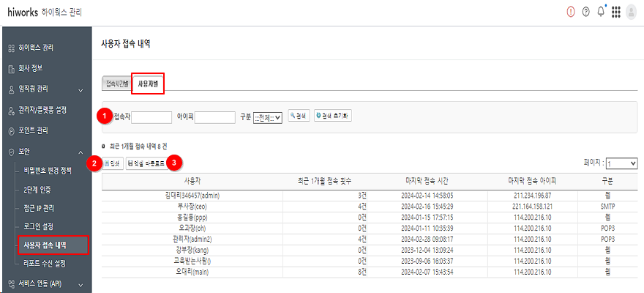Open the apps grid menu icon
This screenshot has width=644, height=293.
616,12
